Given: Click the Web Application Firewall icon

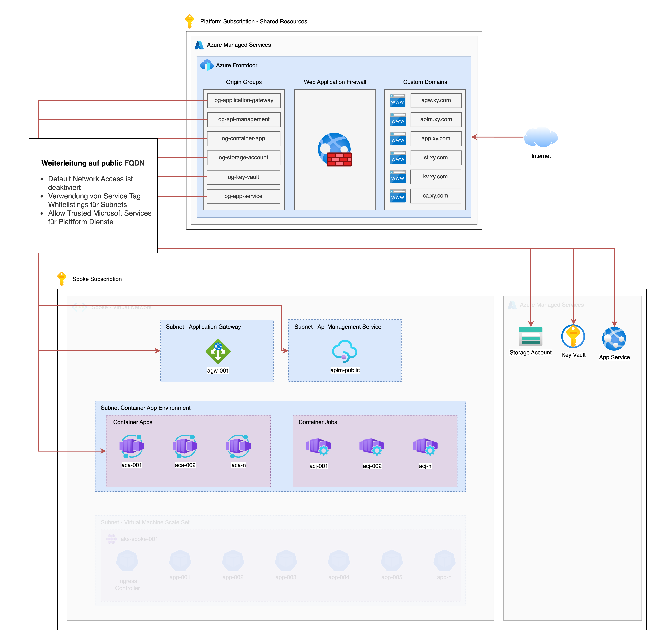Looking at the screenshot, I should pyautogui.click(x=335, y=150).
